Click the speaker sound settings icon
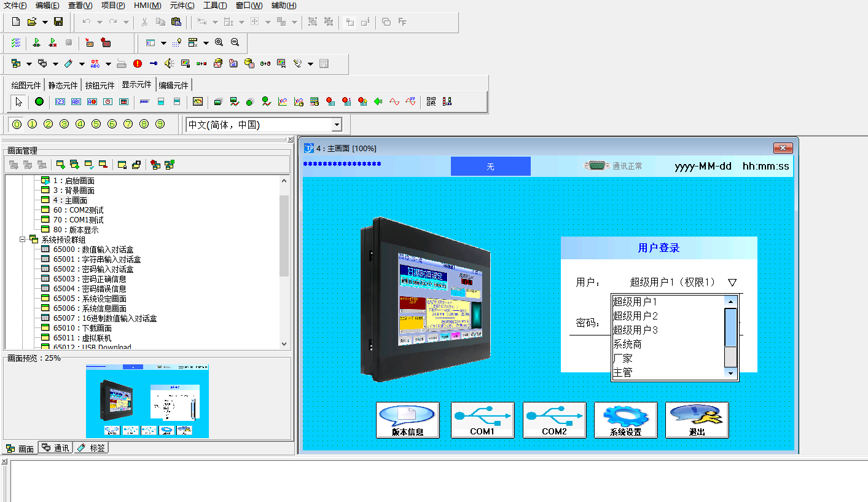 pos(169,63)
